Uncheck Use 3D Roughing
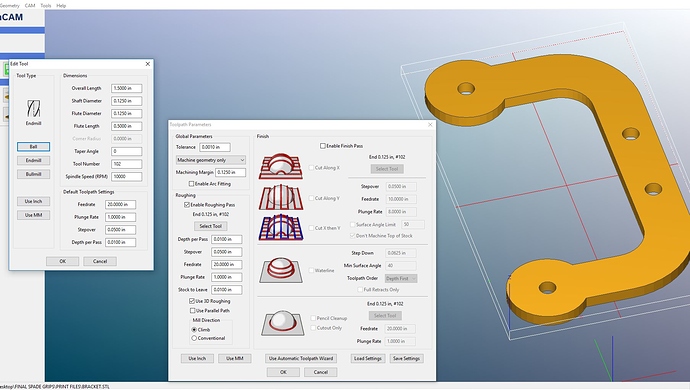 (x=192, y=301)
